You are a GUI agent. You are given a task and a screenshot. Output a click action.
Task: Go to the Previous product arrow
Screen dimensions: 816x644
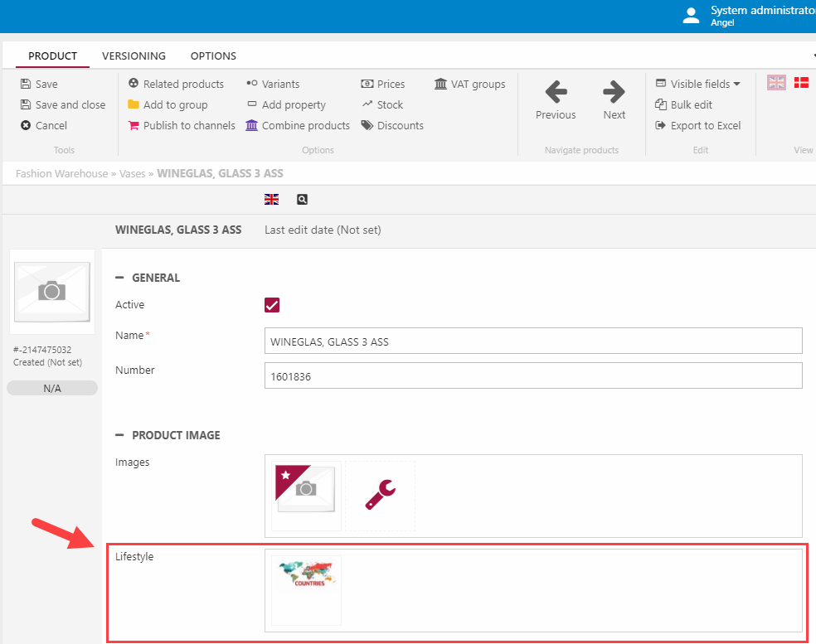click(556, 92)
